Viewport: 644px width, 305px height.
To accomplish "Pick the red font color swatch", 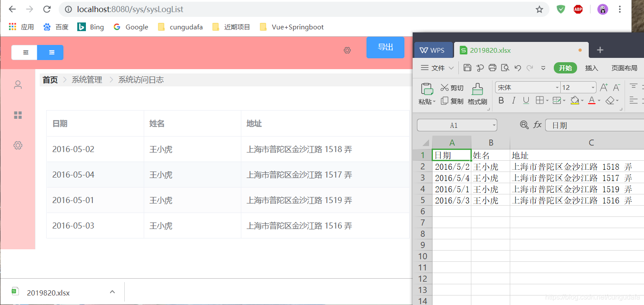I will [592, 100].
